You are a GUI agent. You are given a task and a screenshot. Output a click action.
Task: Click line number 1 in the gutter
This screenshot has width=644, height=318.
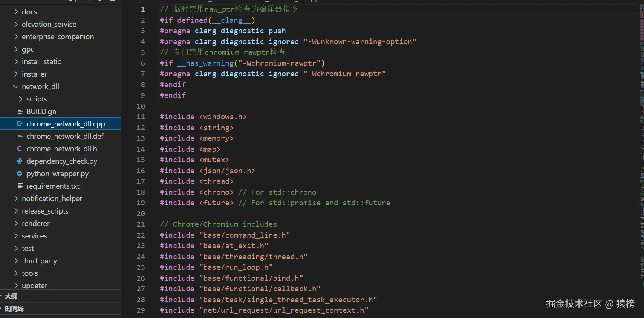(143, 9)
